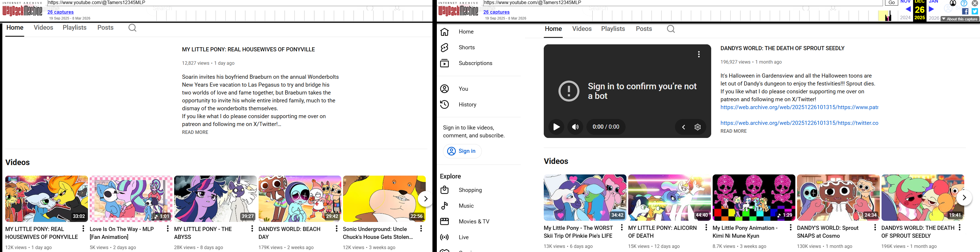Switch to the Videos tab in the right window
This screenshot has width=980, height=252.
582,29
